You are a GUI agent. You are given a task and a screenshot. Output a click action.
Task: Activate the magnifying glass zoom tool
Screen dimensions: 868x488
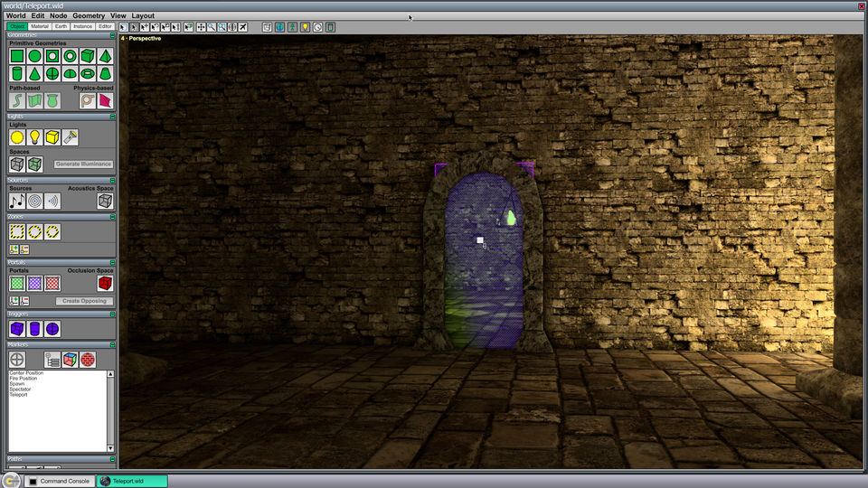tap(211, 26)
